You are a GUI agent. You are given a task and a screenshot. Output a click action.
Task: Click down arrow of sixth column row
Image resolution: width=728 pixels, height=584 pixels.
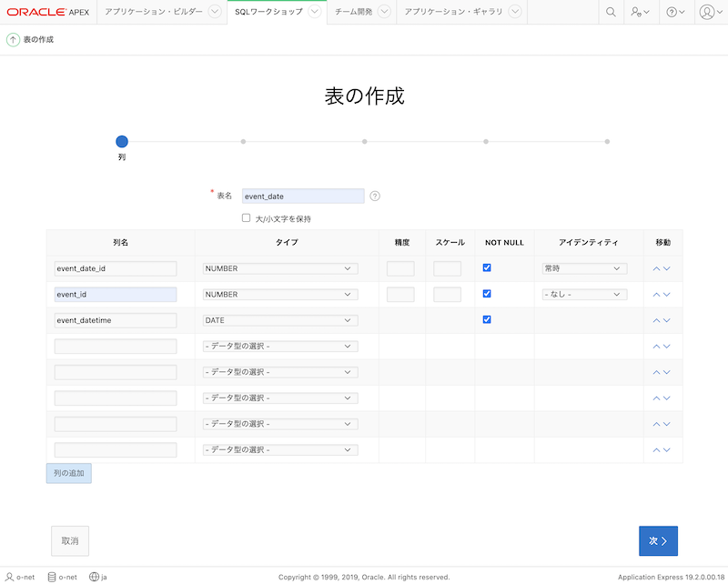[x=667, y=398]
